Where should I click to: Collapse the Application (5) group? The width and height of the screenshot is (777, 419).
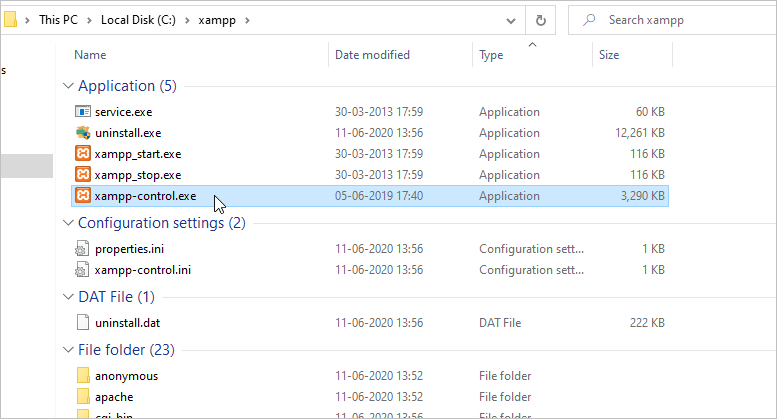(68, 86)
